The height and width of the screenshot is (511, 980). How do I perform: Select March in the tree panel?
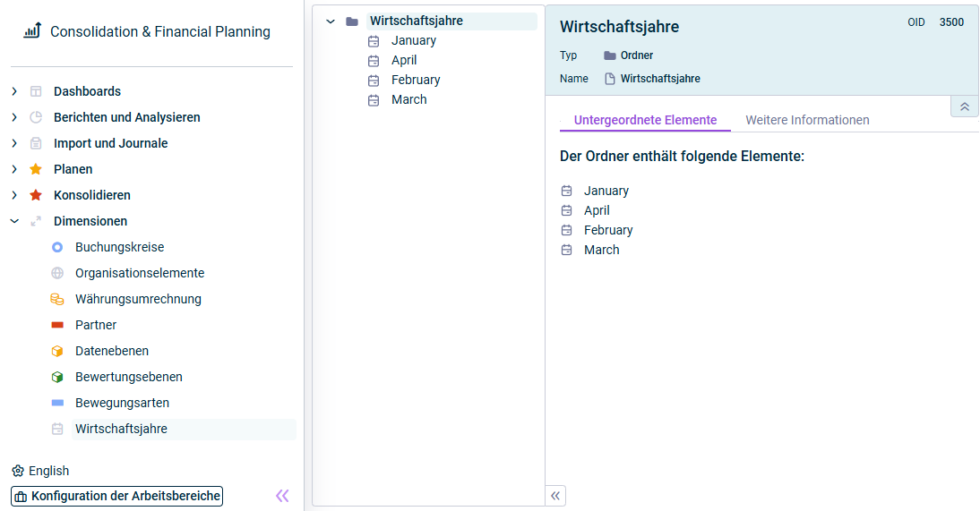[408, 100]
